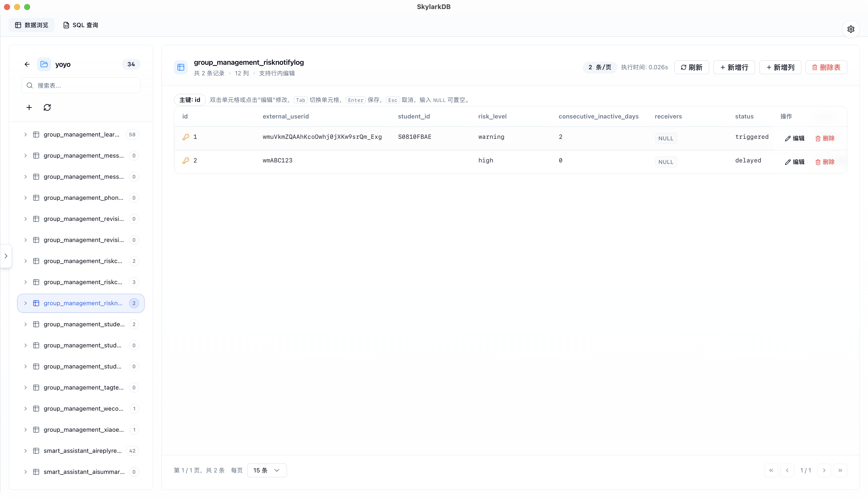The width and height of the screenshot is (868, 498).
Task: Click the yoyo database folder icon
Action: pyautogui.click(x=44, y=64)
